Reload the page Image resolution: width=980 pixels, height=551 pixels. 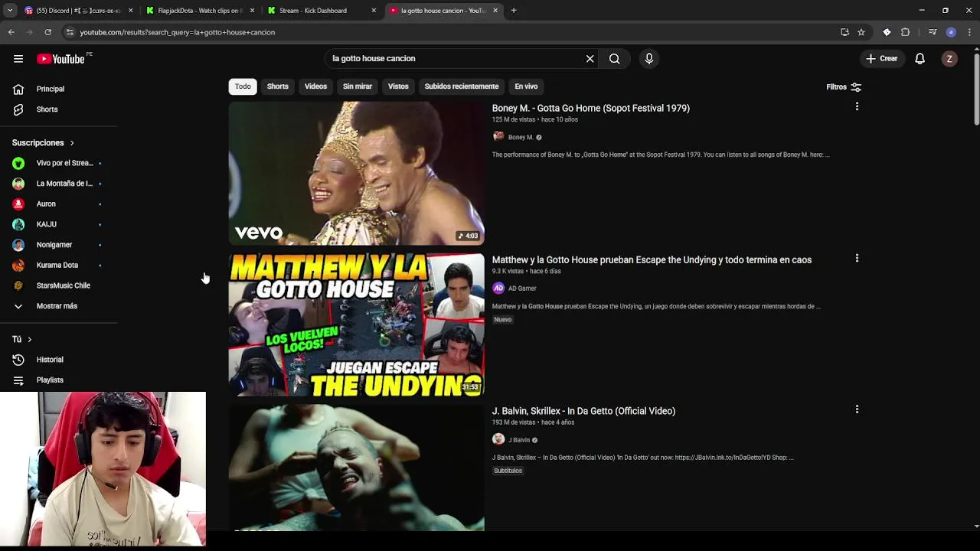[x=47, y=32]
